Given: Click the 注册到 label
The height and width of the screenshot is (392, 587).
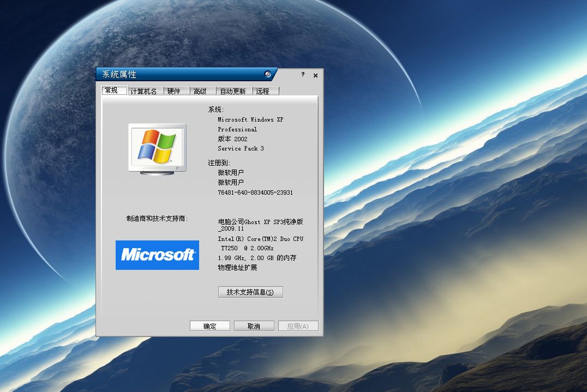Looking at the screenshot, I should point(219,162).
